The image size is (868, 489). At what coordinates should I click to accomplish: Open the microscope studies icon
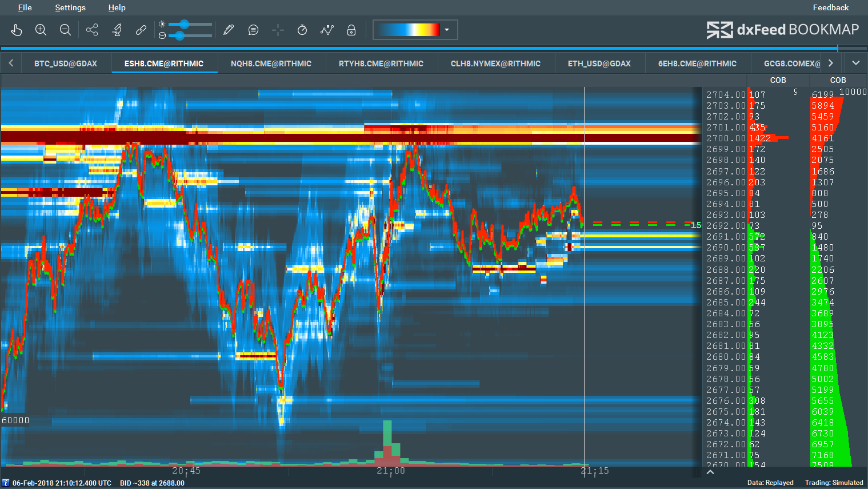[117, 30]
